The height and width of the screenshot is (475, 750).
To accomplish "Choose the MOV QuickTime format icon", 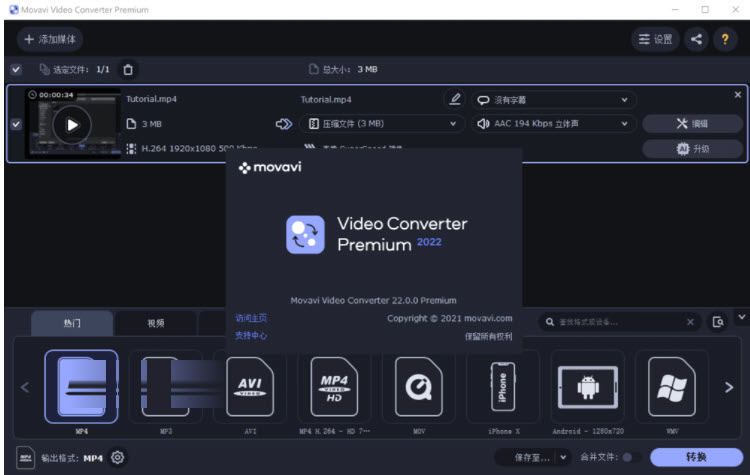I will 418,385.
